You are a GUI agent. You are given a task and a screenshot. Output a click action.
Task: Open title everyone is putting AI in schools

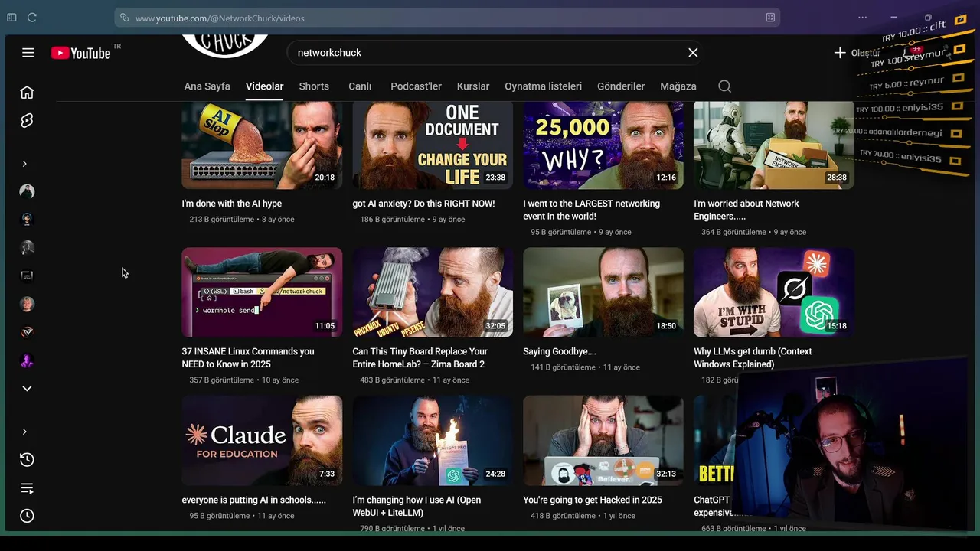(x=254, y=500)
